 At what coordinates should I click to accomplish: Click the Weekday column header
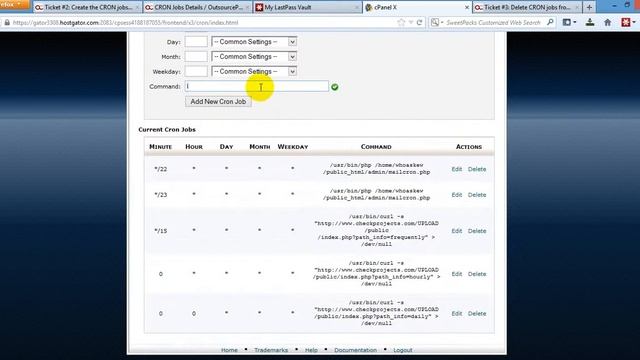point(293,147)
